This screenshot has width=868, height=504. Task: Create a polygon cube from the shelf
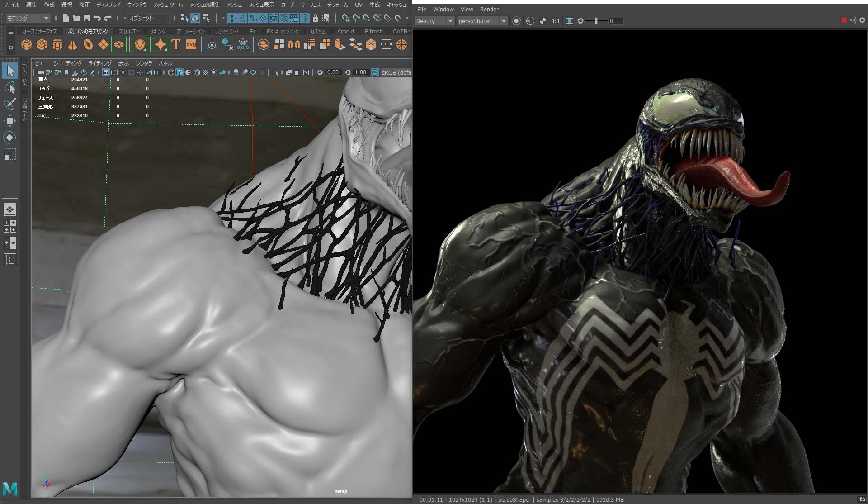tap(42, 44)
